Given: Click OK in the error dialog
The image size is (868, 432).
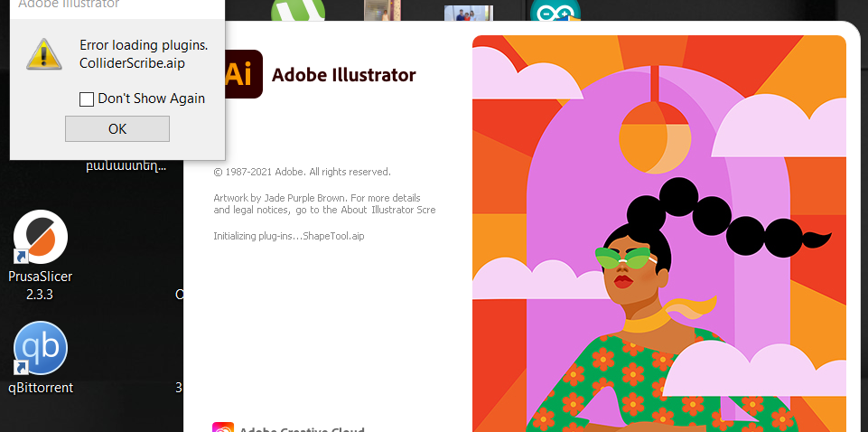Looking at the screenshot, I should 117,128.
